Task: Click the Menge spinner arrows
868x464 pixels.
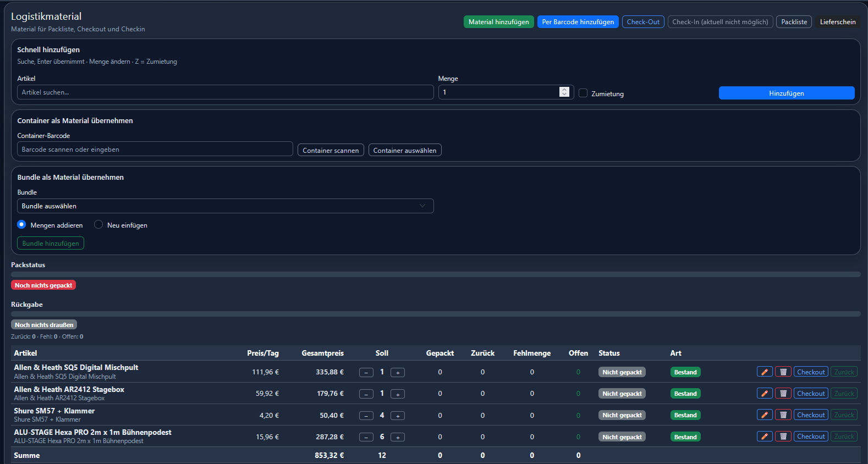Action: coord(564,92)
